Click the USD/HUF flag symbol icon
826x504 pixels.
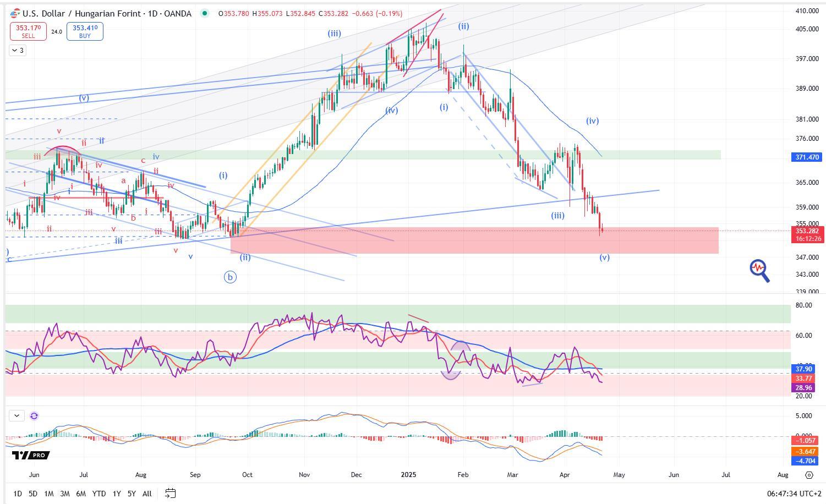click(x=15, y=13)
